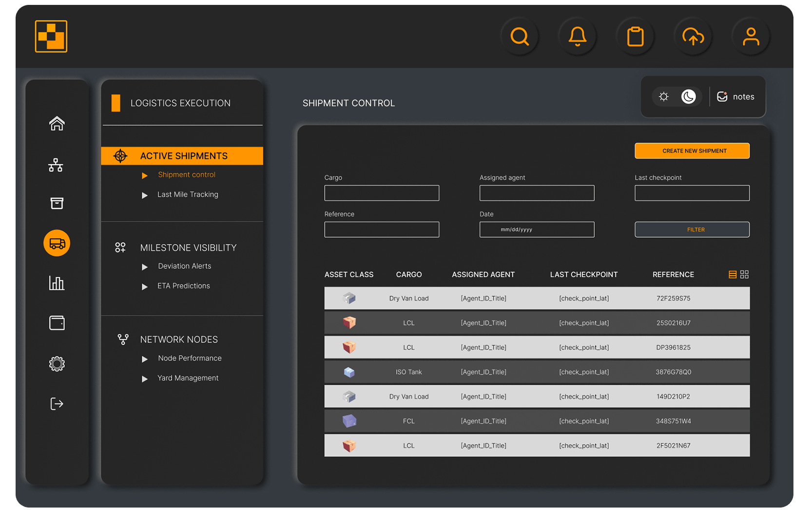The image size is (812, 510).
Task: Click the cloud upload icon
Action: point(693,37)
